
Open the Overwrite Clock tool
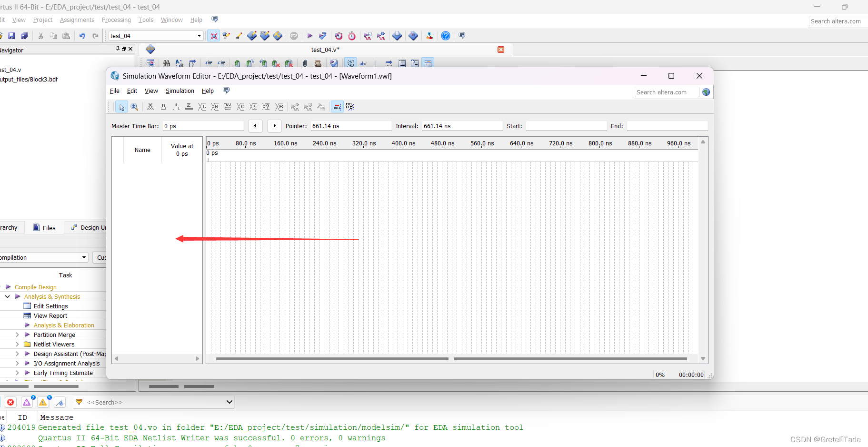click(253, 107)
